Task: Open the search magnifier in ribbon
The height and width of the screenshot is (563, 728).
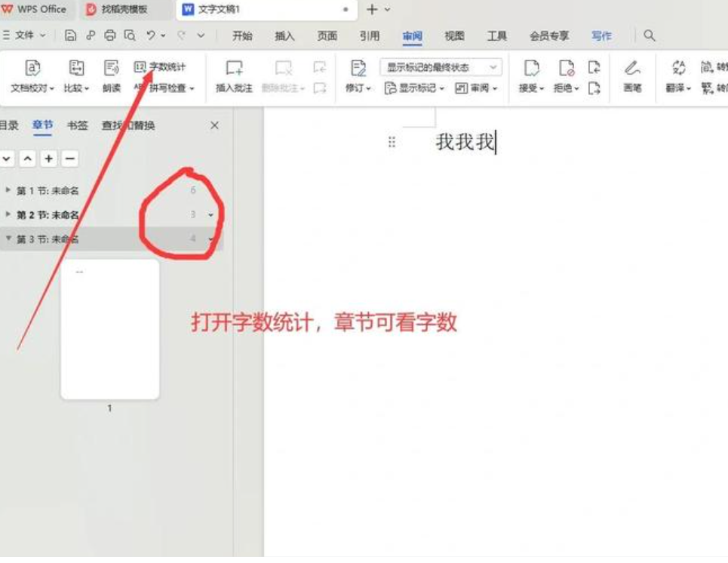Action: (x=650, y=35)
